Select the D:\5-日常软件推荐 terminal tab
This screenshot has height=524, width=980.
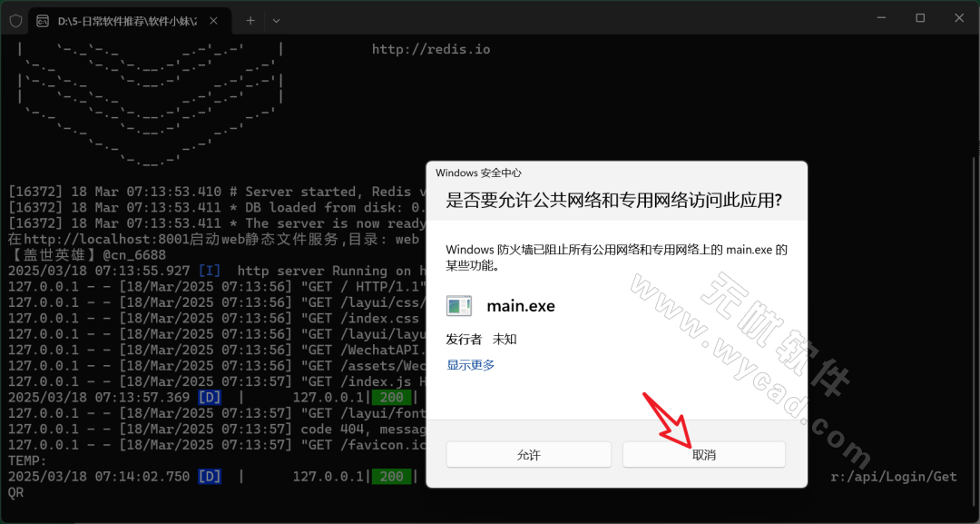(127, 20)
